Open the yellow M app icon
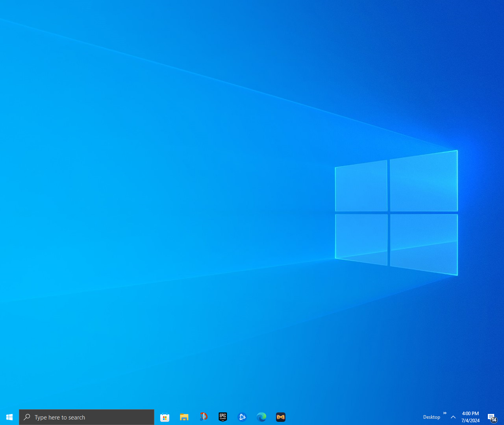The image size is (504, 425). (x=281, y=417)
